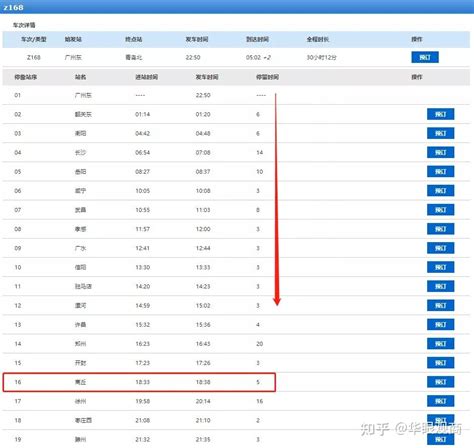
Task: Click the 到达时间 column header
Action: tap(257, 39)
